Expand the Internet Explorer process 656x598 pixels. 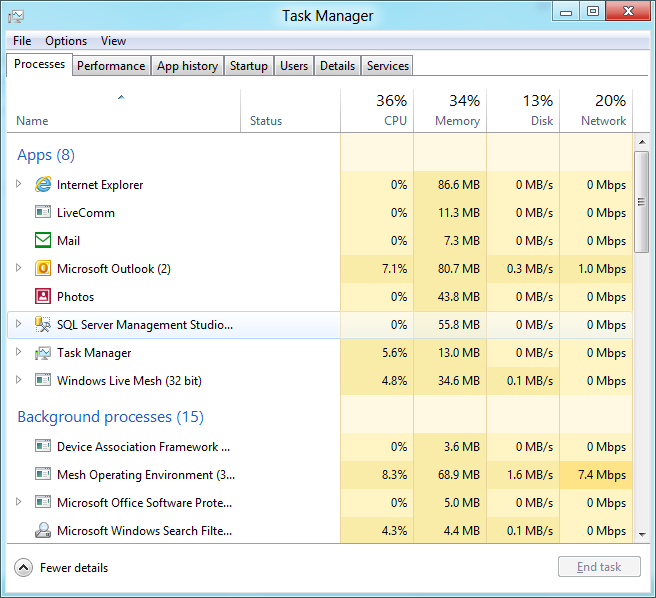point(18,184)
